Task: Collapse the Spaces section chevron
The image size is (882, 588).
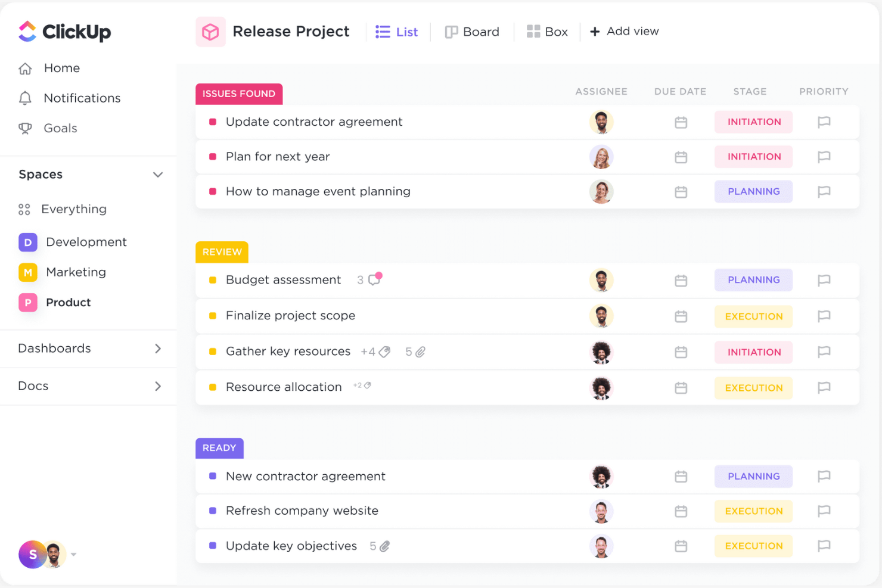Action: click(x=158, y=175)
